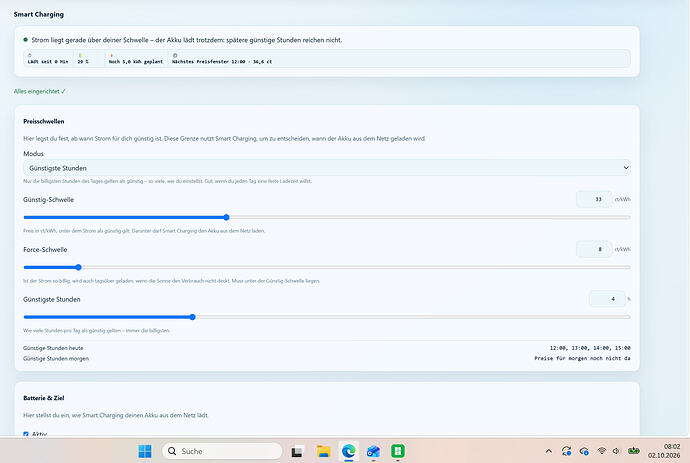Screen dimensions: 690x463
Task: Click the green status dot in banner
Action: [26, 40]
